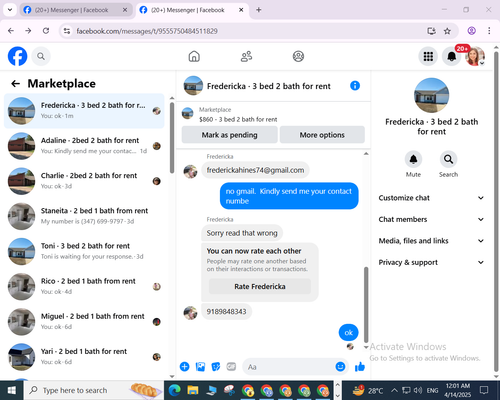Open Toni 3 bed 2 bath conversation
Screen dimensions: 500x400
pos(84,251)
